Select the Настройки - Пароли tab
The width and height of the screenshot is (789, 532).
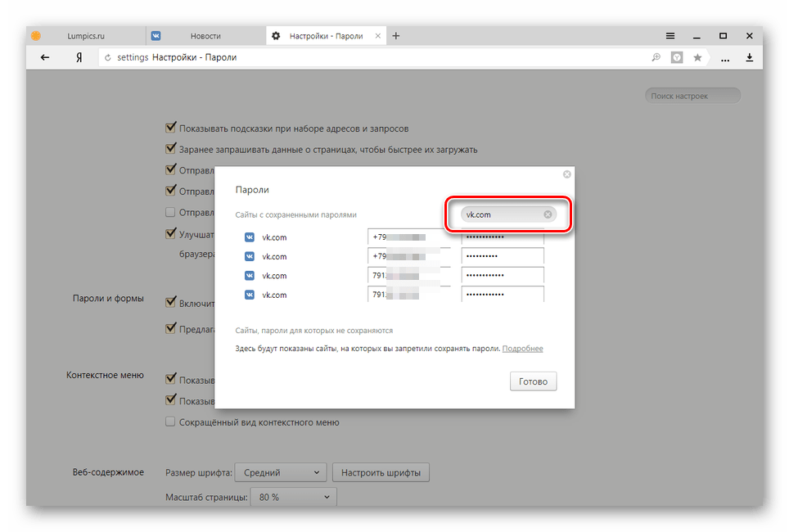pos(326,36)
